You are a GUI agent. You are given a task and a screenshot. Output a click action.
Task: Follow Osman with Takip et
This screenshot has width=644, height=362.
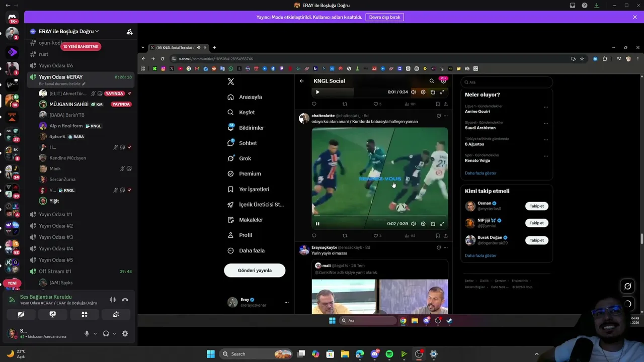pyautogui.click(x=537, y=206)
